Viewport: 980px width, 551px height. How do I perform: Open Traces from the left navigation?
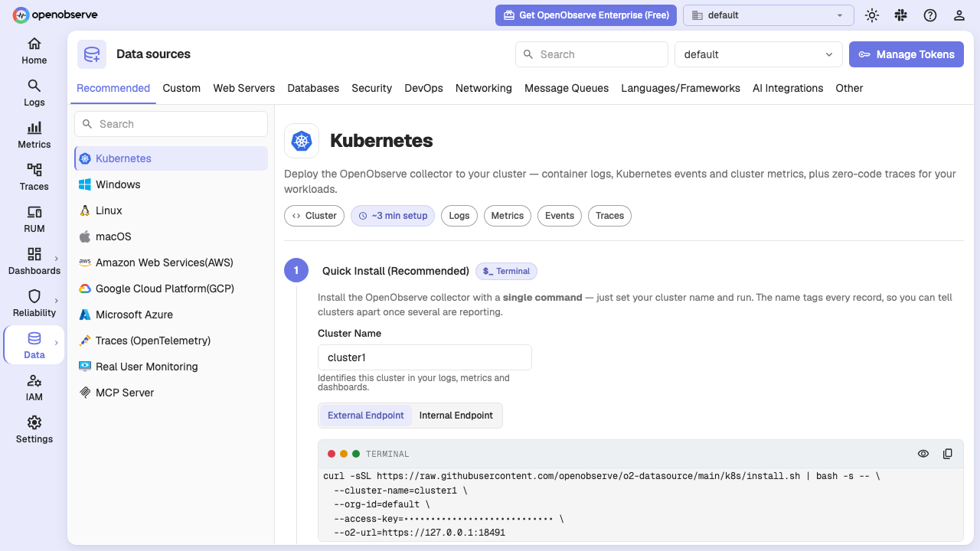[34, 177]
